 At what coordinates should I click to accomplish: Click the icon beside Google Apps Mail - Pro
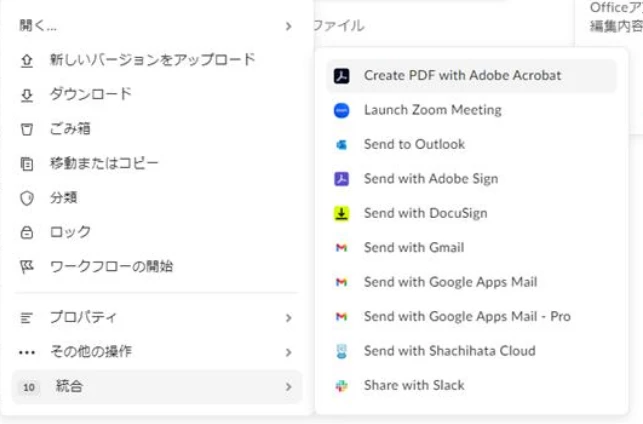pos(341,317)
